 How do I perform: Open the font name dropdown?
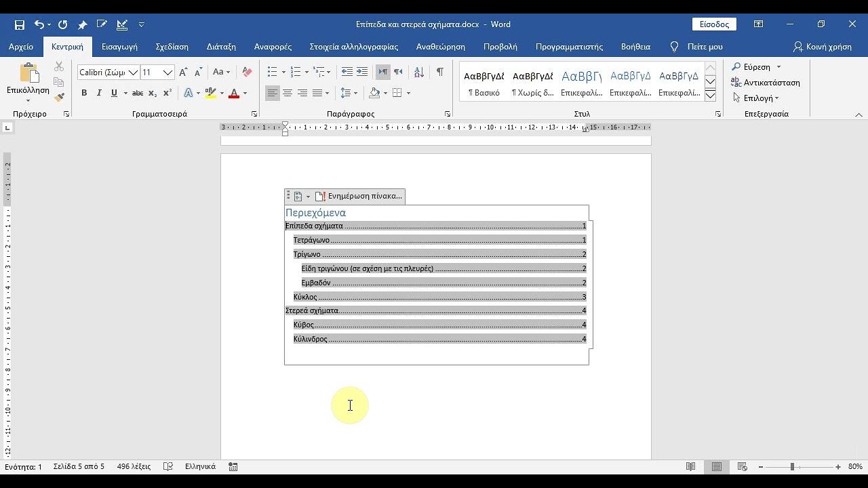click(x=133, y=73)
